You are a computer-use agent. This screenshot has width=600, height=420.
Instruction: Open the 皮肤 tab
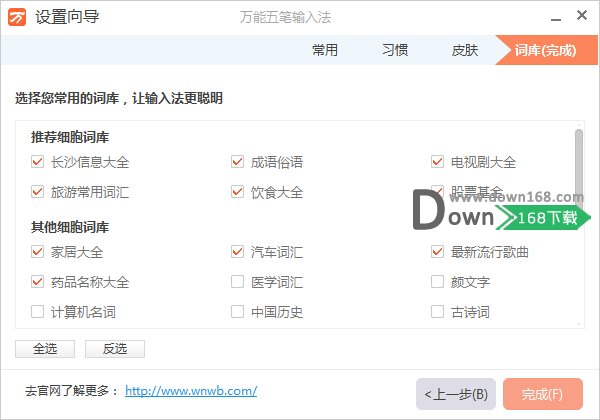click(465, 50)
